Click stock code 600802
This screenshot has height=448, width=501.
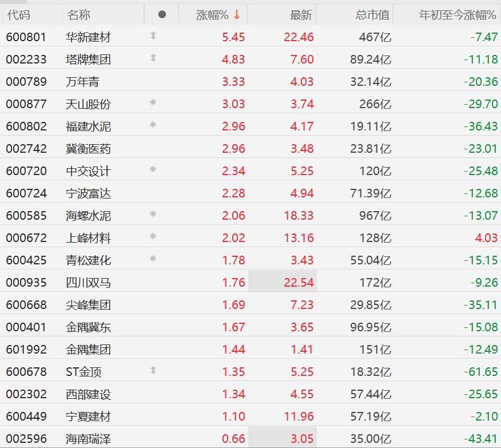(26, 126)
